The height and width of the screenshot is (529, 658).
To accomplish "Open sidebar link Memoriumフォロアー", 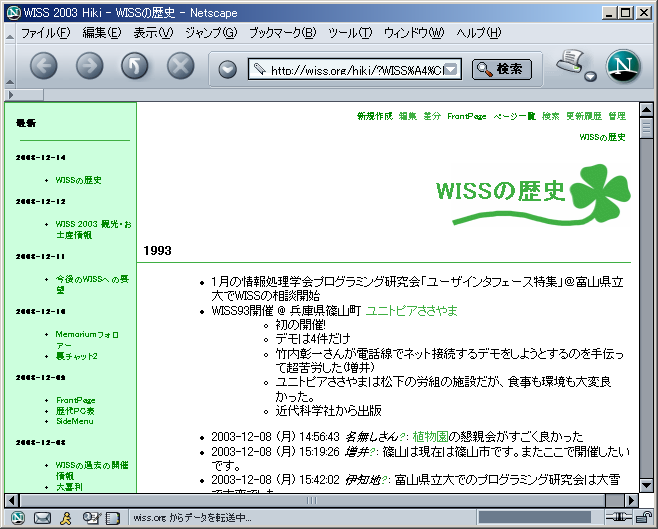I will click(87, 339).
